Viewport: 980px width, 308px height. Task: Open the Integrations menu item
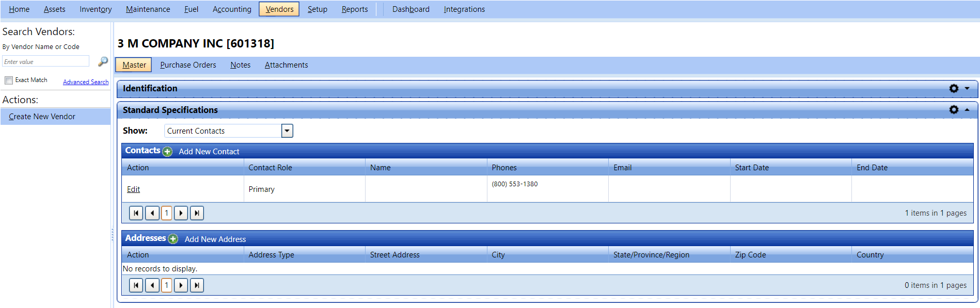click(x=464, y=9)
